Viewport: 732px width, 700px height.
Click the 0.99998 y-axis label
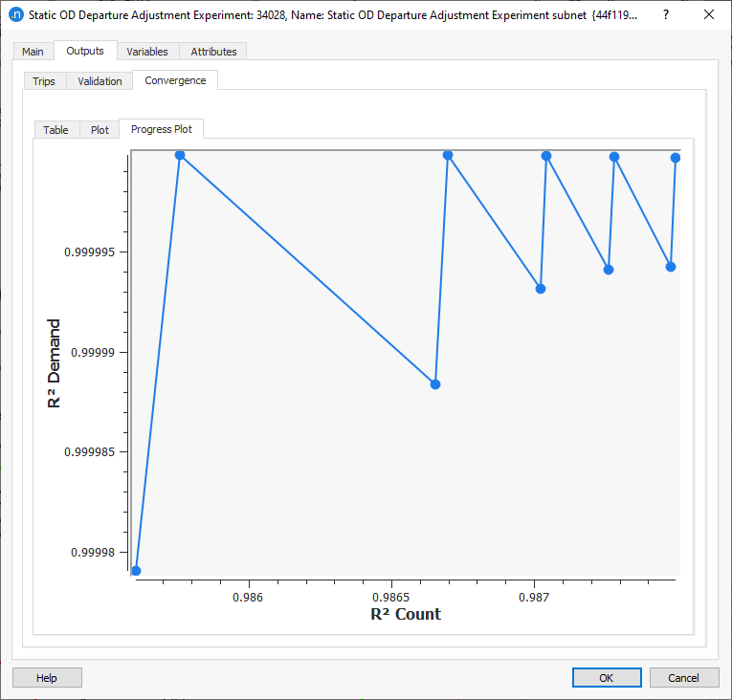tap(93, 553)
